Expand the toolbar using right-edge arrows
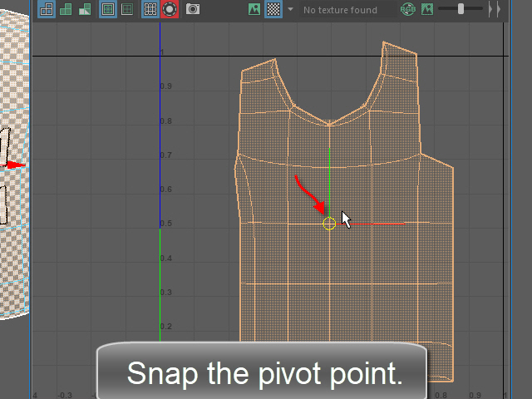Image resolution: width=532 pixels, height=399 pixels. (495, 10)
